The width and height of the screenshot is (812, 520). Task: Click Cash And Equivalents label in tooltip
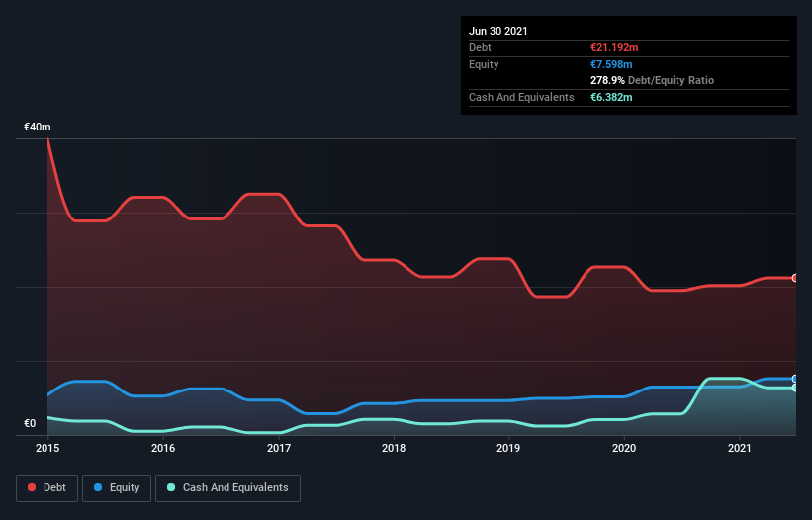click(x=521, y=97)
